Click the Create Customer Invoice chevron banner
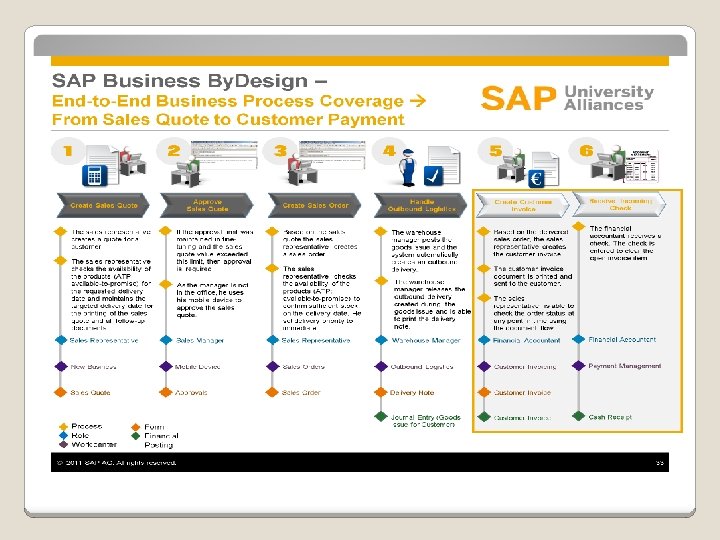Viewport: 720px width, 540px height. point(523,205)
